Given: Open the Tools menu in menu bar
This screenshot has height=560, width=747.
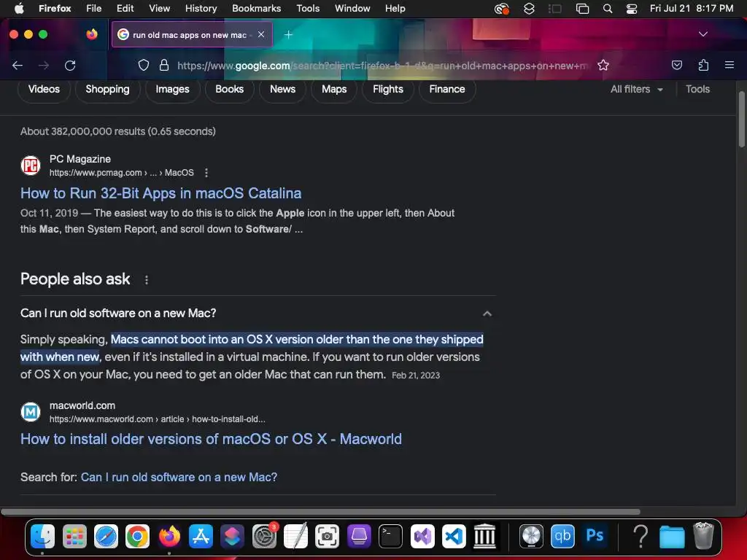Looking at the screenshot, I should 308,8.
